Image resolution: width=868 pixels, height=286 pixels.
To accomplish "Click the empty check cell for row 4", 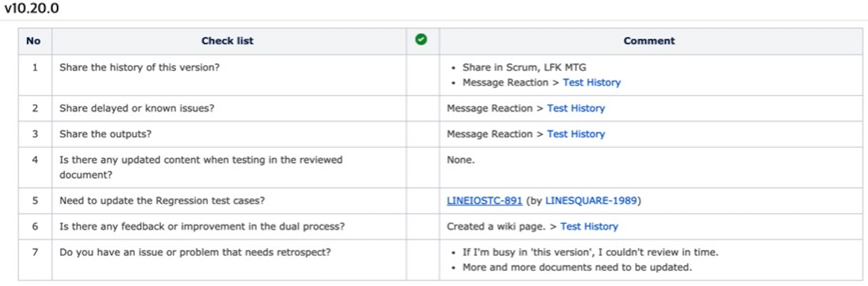I will tap(423, 167).
